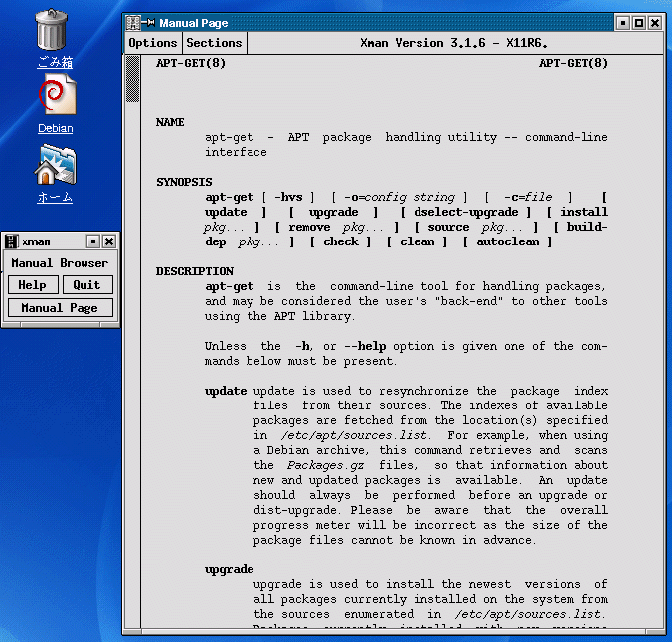Click the DESCRIPTION section heading

coord(195,271)
